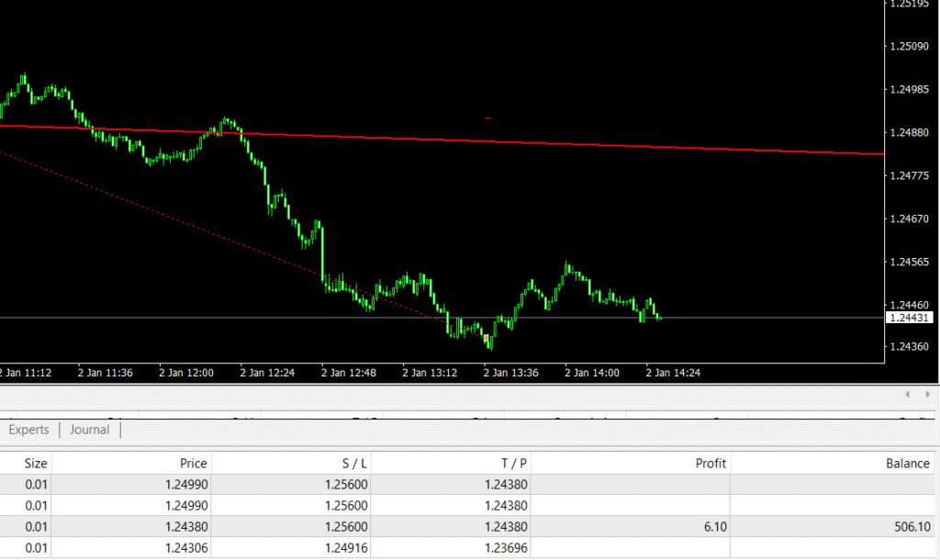The height and width of the screenshot is (560, 940).
Task: Click the Size column header
Action: coord(35,464)
